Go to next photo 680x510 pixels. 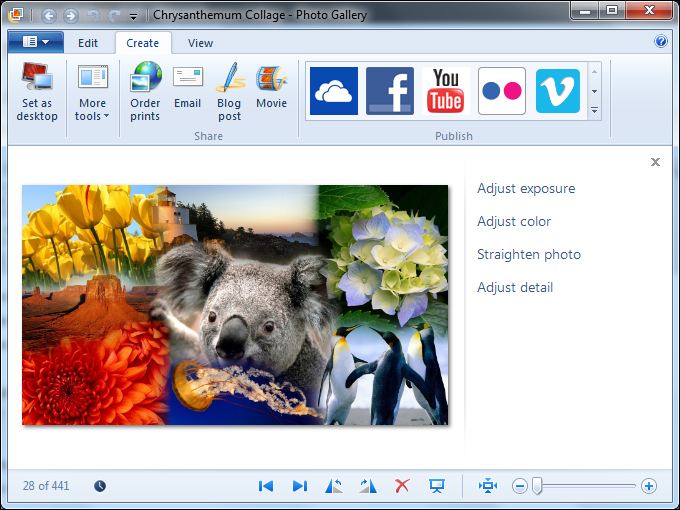[x=300, y=486]
